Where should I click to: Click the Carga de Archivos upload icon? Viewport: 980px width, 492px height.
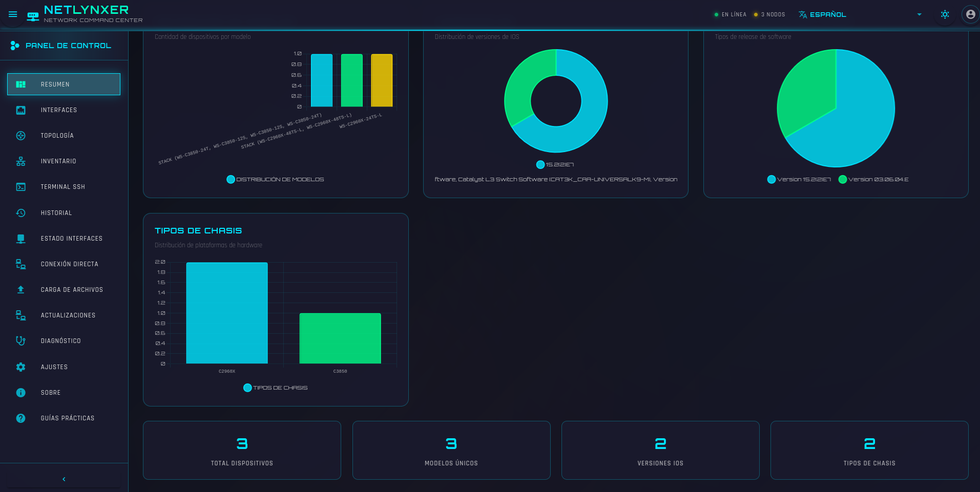pos(20,290)
